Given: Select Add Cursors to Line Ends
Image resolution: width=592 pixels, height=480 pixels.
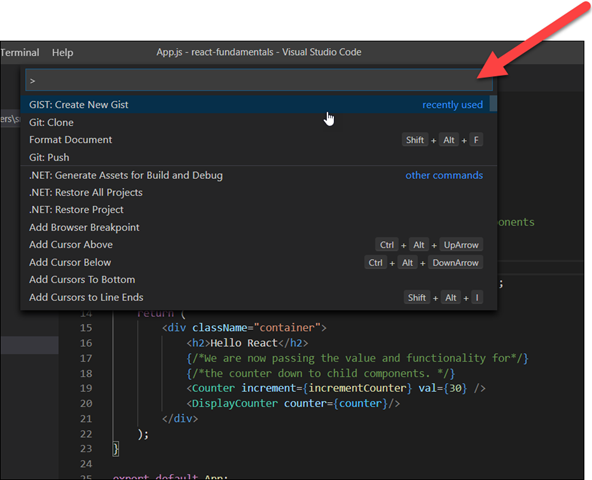Looking at the screenshot, I should click(259, 297).
